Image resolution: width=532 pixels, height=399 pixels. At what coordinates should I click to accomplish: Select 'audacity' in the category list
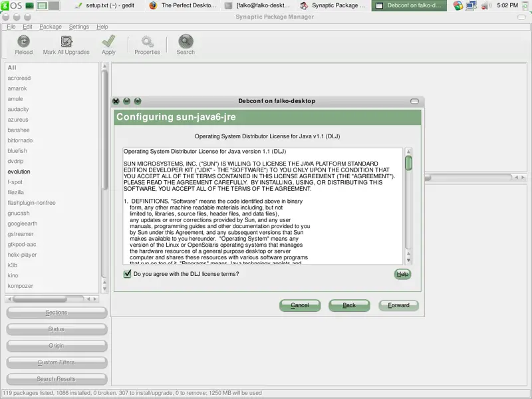click(x=18, y=109)
